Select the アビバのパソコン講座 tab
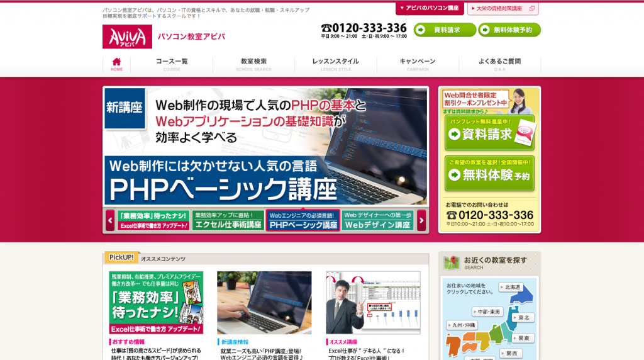 (430, 8)
